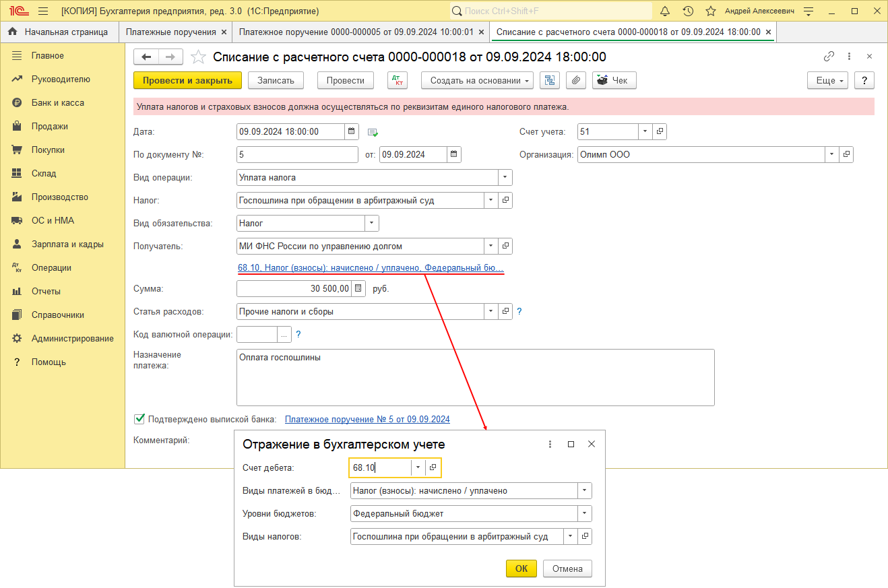Expand the Вид операции dropdown

[505, 177]
